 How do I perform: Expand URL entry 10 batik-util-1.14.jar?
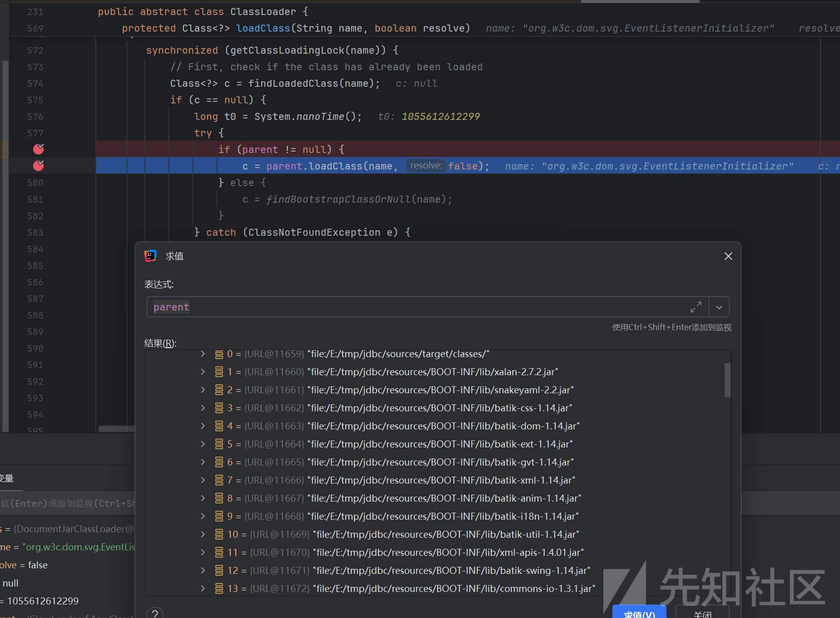pyautogui.click(x=203, y=534)
